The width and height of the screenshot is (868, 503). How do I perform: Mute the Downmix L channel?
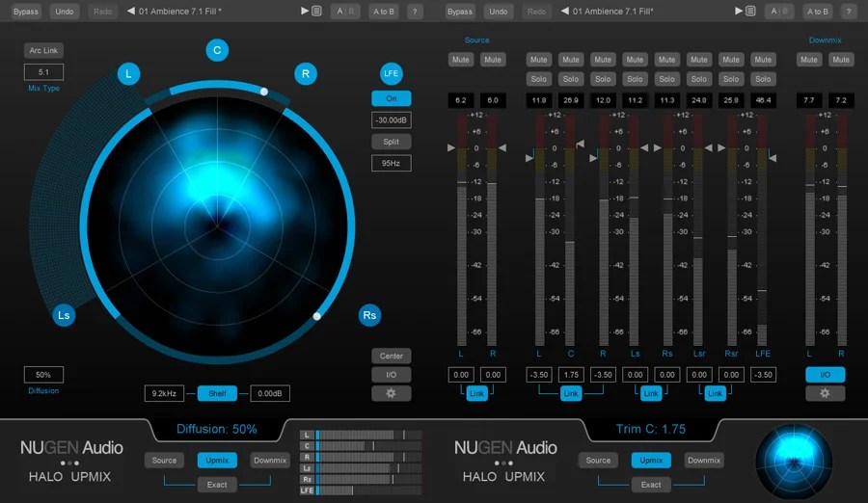[x=809, y=60]
